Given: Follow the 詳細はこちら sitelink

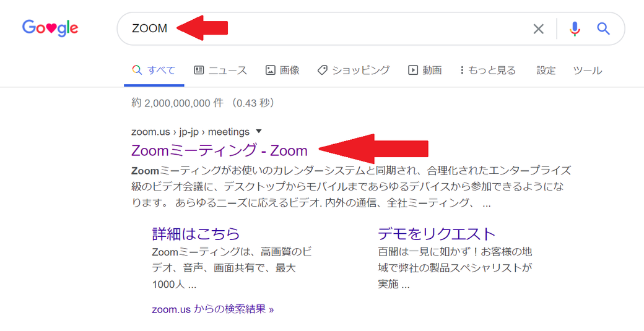Looking at the screenshot, I should [196, 233].
